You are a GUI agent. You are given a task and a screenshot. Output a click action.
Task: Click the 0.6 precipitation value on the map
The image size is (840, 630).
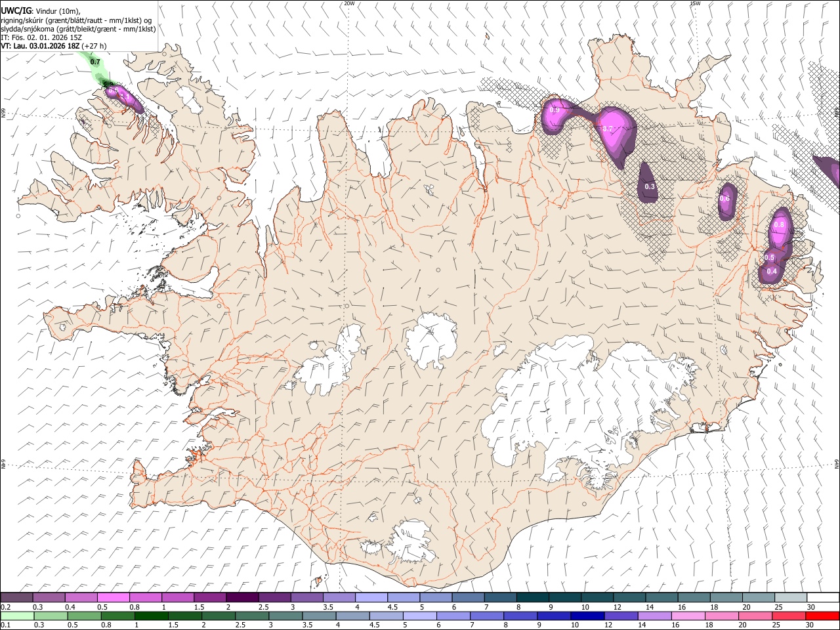[x=724, y=198]
